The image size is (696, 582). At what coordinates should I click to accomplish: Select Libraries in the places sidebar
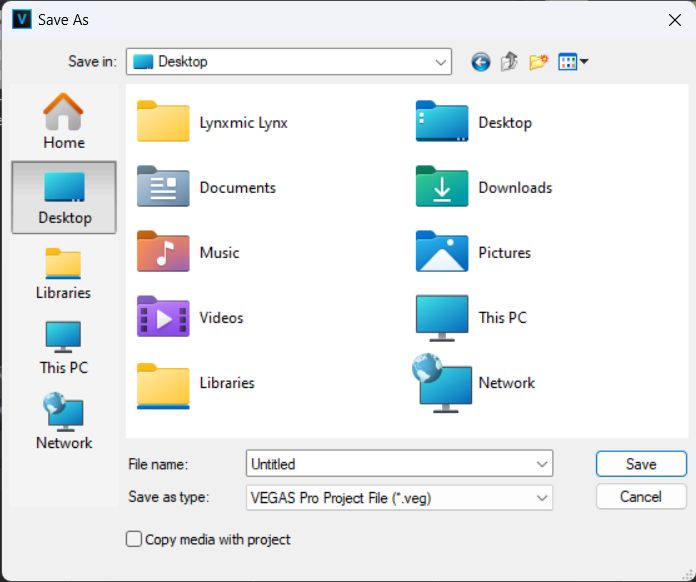[64, 272]
